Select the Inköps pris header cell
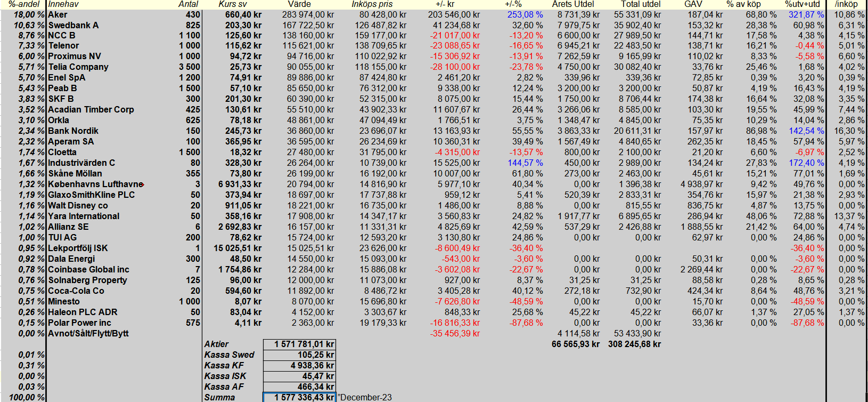 [372, 4]
